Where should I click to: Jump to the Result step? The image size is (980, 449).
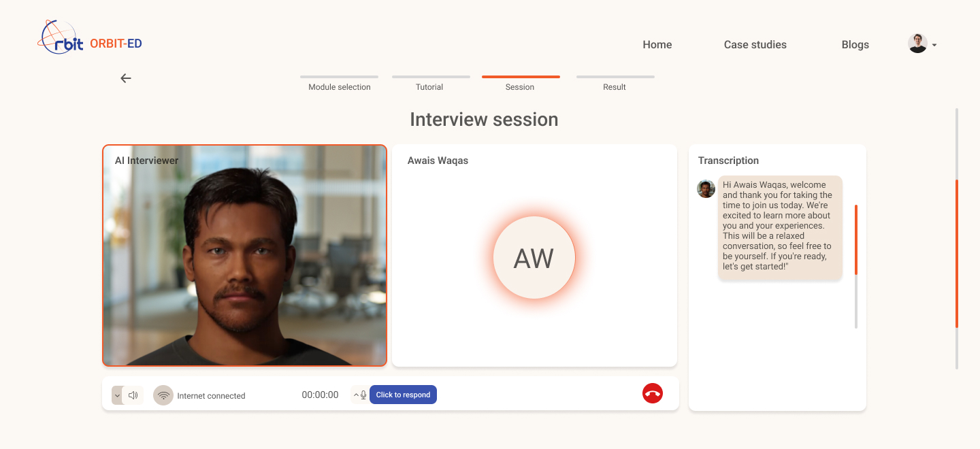[x=615, y=86]
